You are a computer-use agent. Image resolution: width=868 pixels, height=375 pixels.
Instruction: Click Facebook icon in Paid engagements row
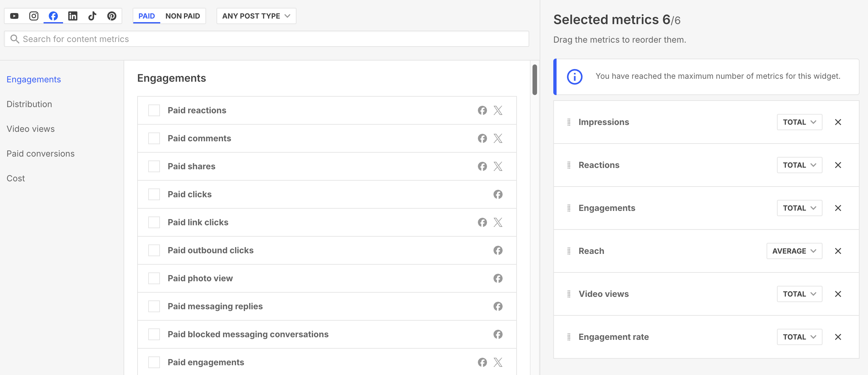[482, 363]
